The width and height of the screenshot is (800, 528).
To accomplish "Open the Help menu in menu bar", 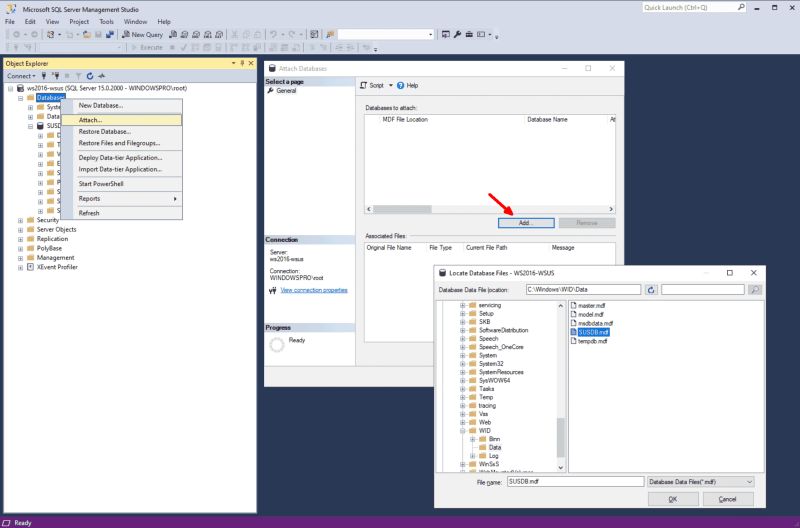I will point(164,21).
